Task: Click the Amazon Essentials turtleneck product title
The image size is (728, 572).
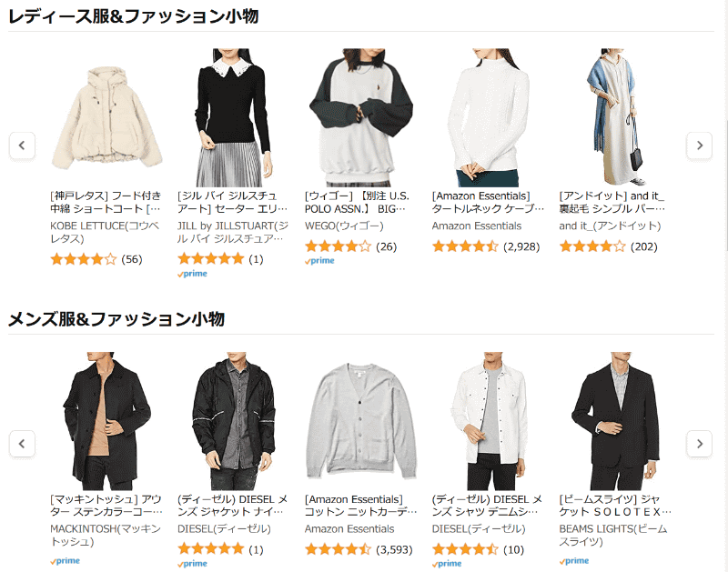Action: click(x=488, y=202)
